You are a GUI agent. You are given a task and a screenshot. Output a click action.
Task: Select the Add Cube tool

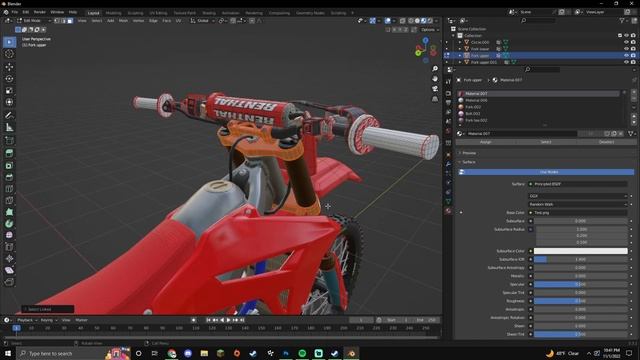(9, 140)
